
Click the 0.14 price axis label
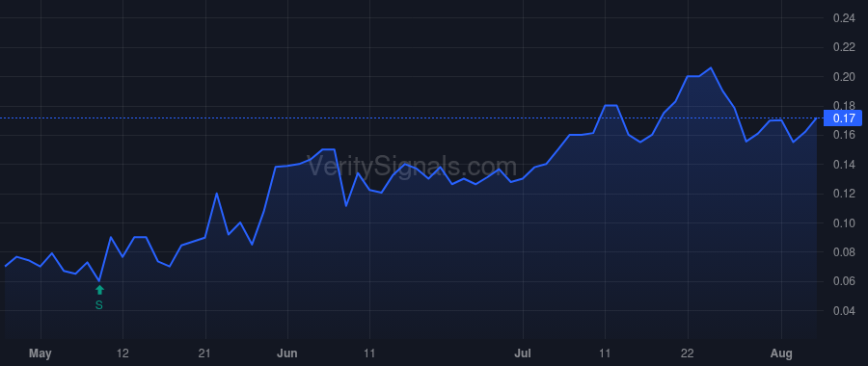(x=844, y=164)
